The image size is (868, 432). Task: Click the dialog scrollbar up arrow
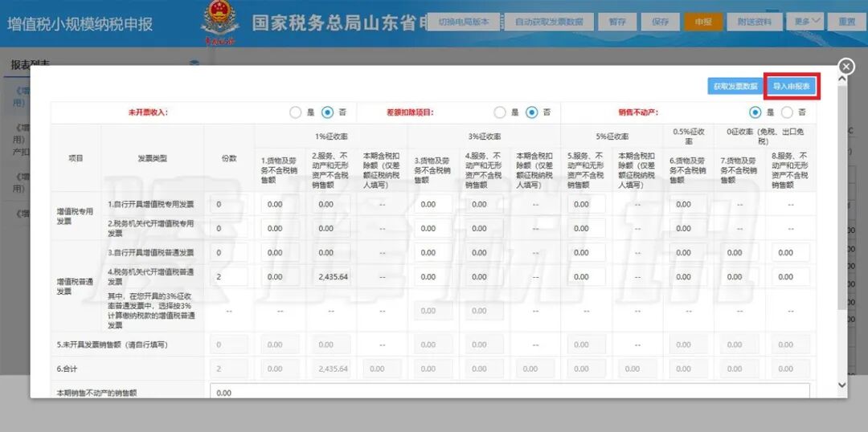tap(842, 79)
